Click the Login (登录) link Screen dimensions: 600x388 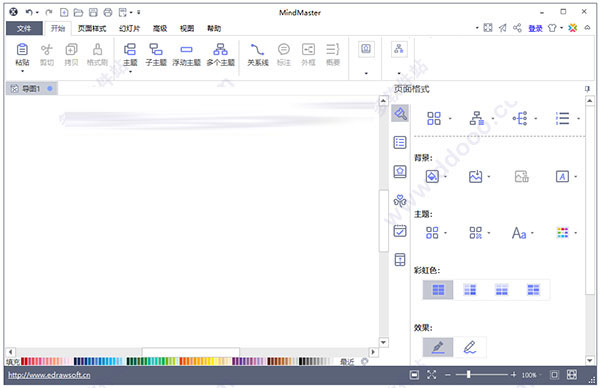(535, 28)
